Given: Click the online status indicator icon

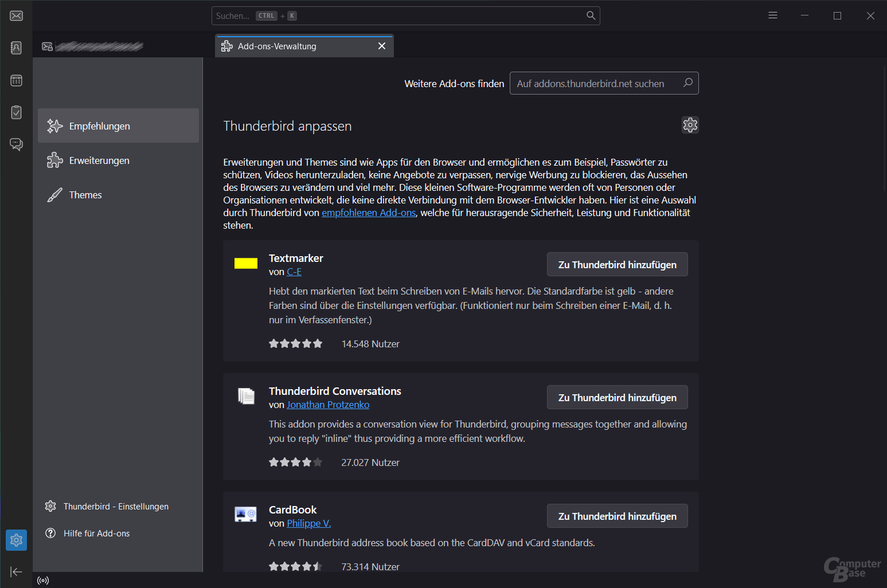Looking at the screenshot, I should [43, 581].
